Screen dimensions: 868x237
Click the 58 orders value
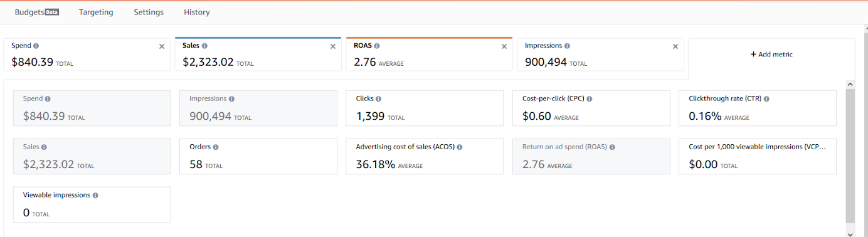pyautogui.click(x=196, y=165)
